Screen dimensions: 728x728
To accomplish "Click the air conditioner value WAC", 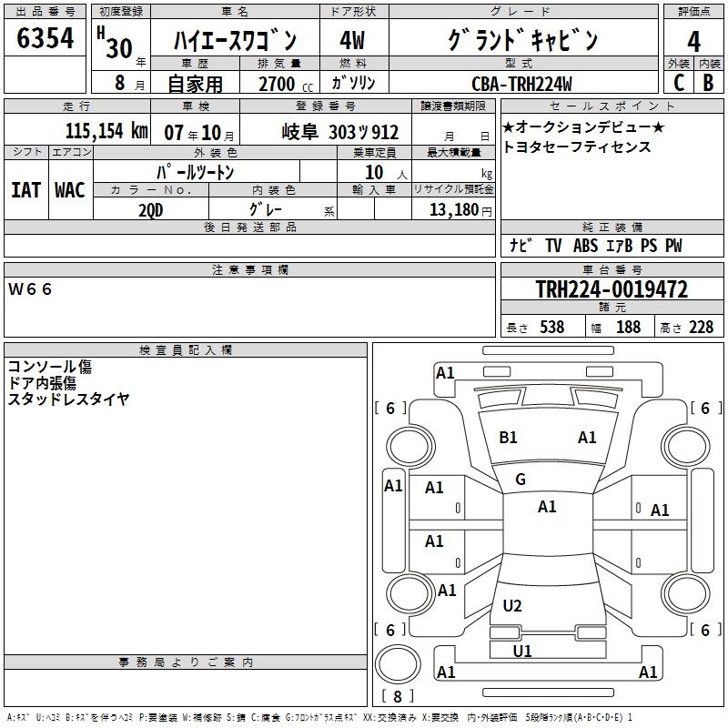I will point(70,190).
